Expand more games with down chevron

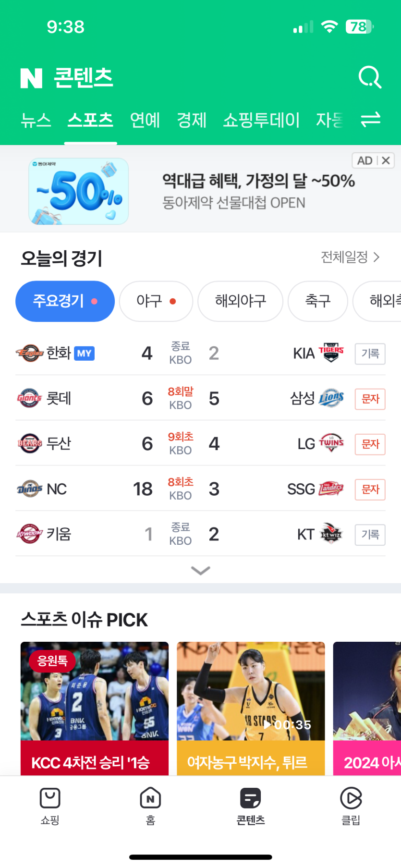[x=200, y=570]
